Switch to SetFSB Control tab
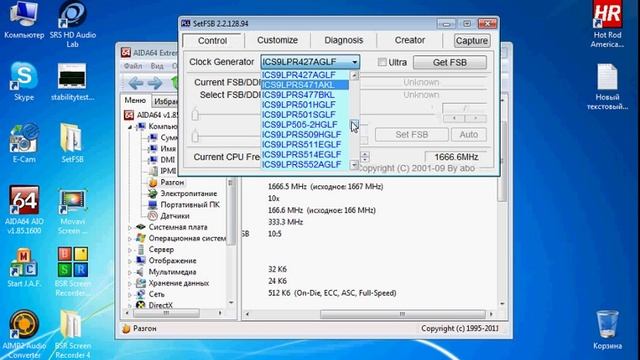This screenshot has width=640, height=360. (x=212, y=40)
